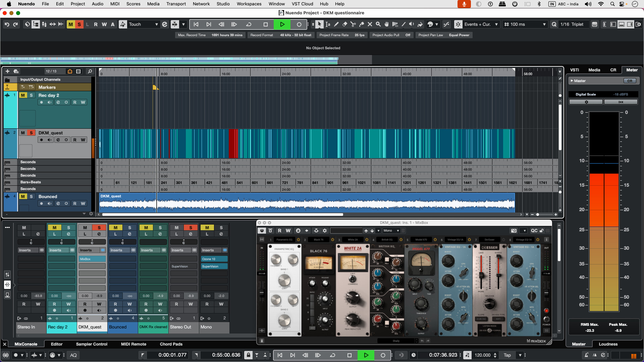Click the QC button in MixBox window
This screenshot has width=644, height=362.
pyautogui.click(x=534, y=231)
